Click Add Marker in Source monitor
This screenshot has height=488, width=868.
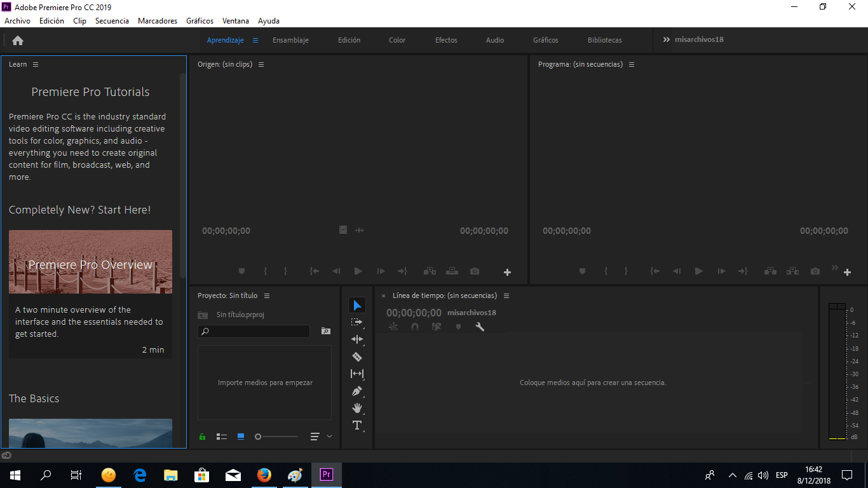click(x=241, y=271)
